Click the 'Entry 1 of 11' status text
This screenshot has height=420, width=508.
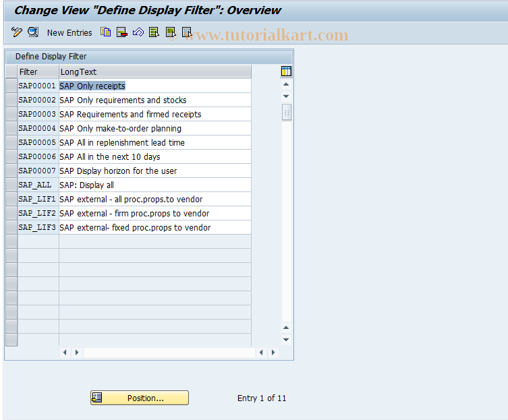coord(262,398)
